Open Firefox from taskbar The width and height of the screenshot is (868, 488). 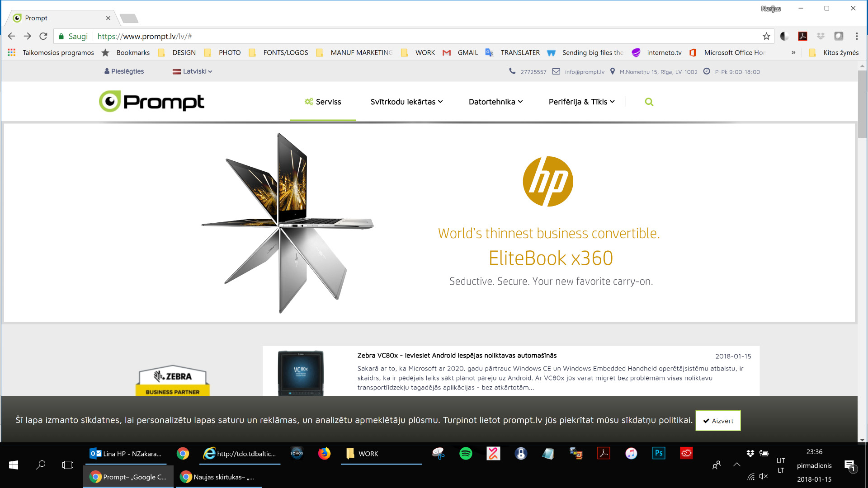324,453
